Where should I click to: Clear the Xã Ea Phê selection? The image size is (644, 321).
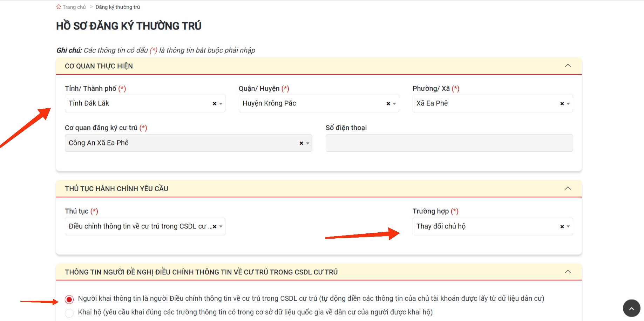pos(562,104)
